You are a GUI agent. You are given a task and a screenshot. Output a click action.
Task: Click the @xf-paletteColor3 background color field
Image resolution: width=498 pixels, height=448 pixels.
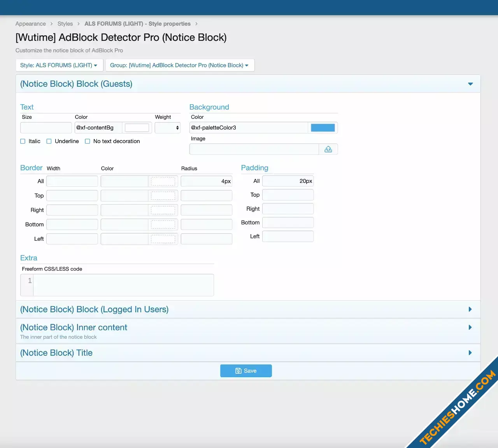[x=249, y=128]
